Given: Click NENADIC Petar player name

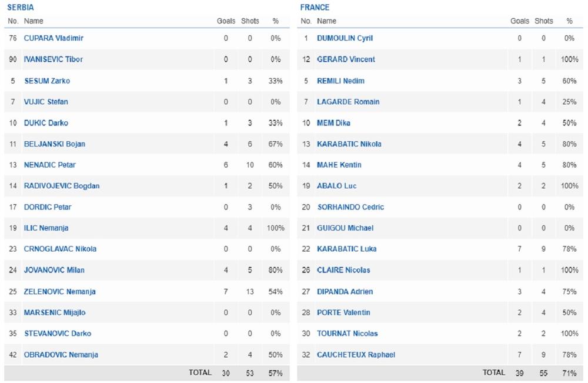Looking at the screenshot, I should [49, 165].
